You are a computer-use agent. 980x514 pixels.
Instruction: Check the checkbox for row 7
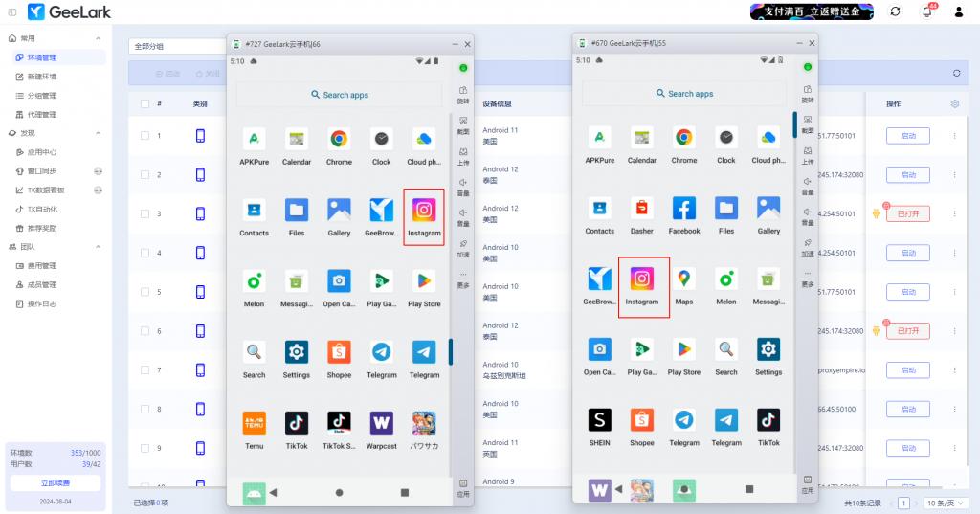click(x=145, y=370)
